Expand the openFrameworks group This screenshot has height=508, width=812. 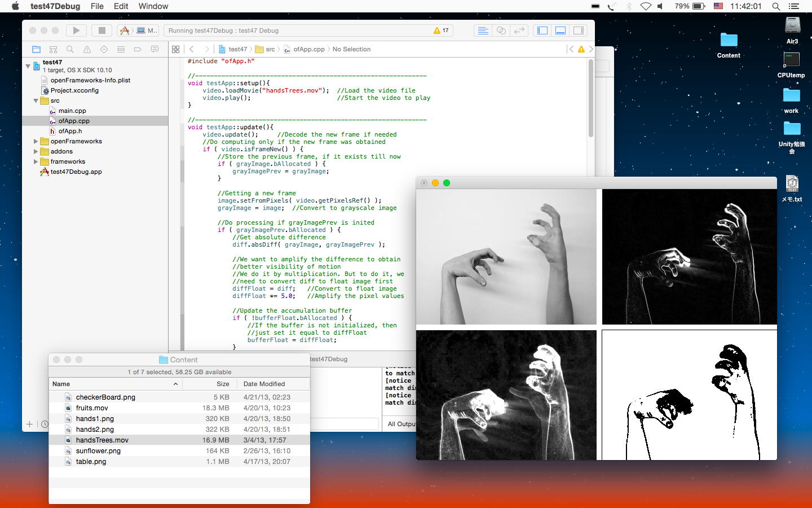[x=36, y=141]
